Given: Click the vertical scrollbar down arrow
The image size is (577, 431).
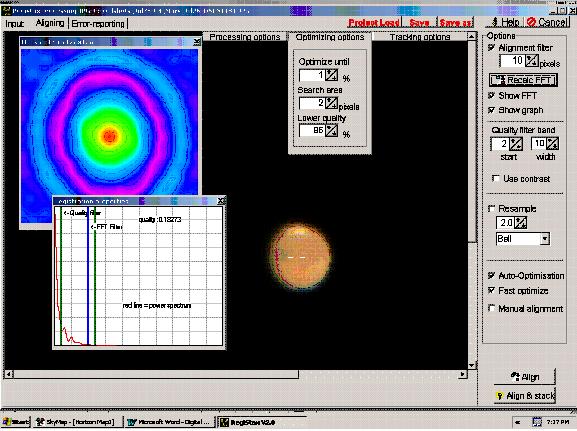Looking at the screenshot, I should tap(471, 365).
